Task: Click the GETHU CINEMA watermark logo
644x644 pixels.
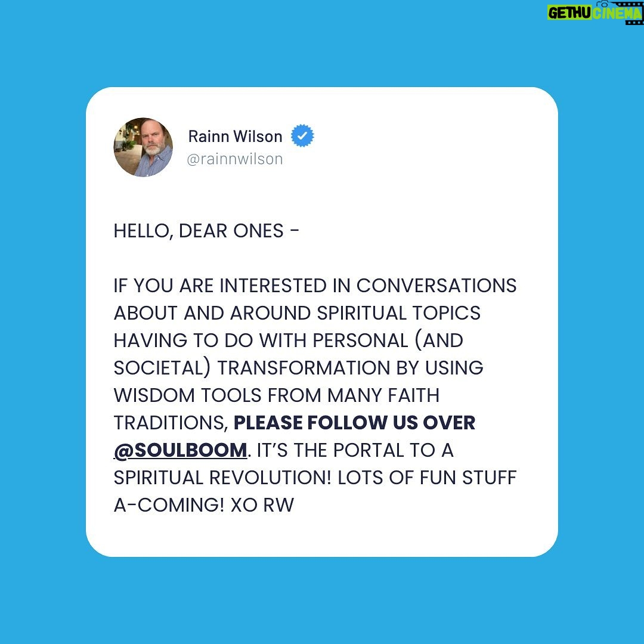Action: (x=595, y=13)
